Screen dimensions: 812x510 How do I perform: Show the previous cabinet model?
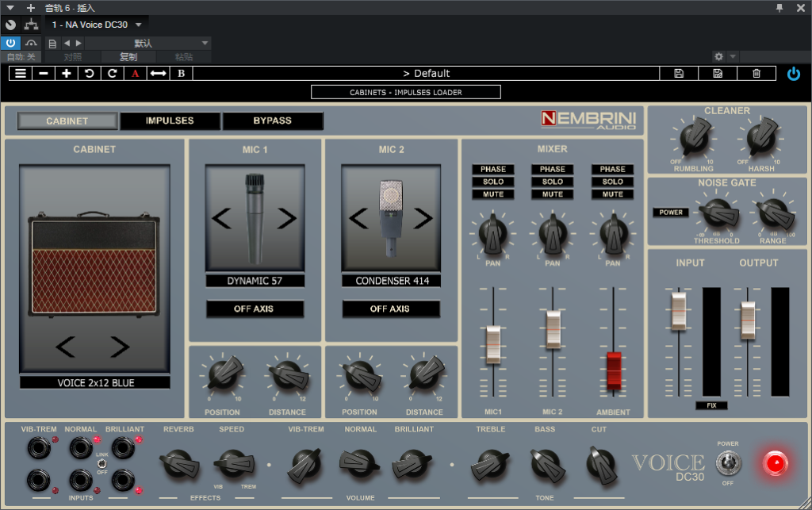[x=66, y=347]
